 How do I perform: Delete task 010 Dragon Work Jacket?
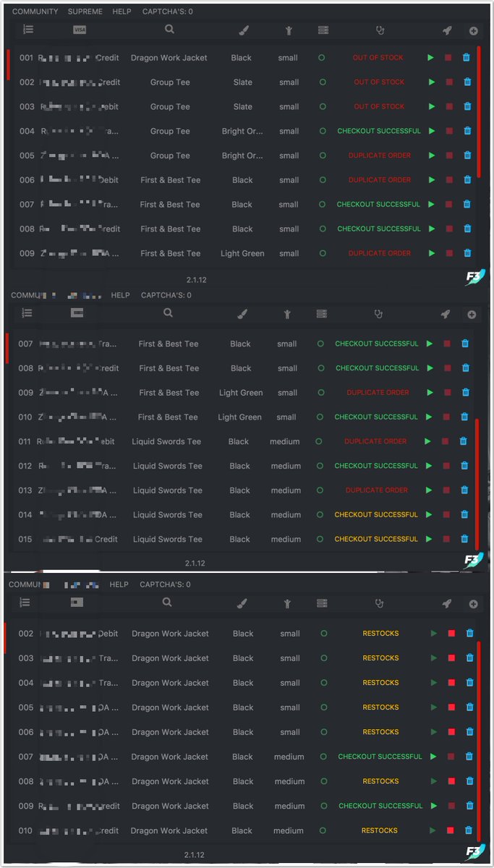pyautogui.click(x=469, y=830)
